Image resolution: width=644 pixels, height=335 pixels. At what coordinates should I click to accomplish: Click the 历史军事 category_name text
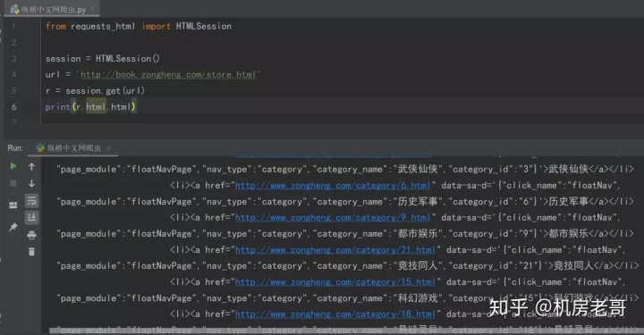tap(418, 201)
